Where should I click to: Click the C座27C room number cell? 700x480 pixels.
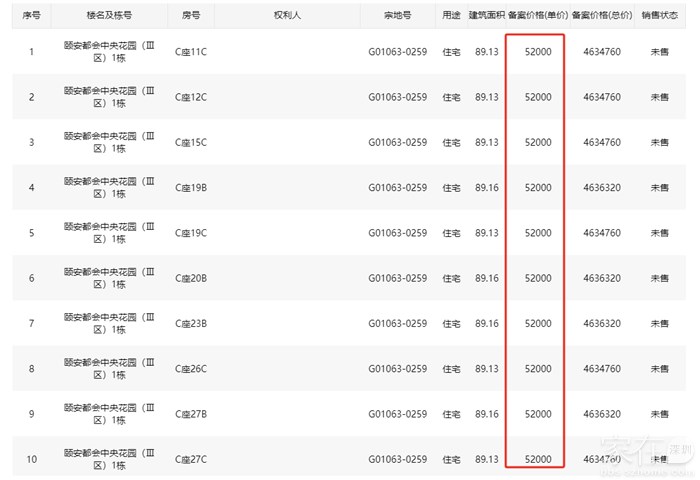point(190,459)
